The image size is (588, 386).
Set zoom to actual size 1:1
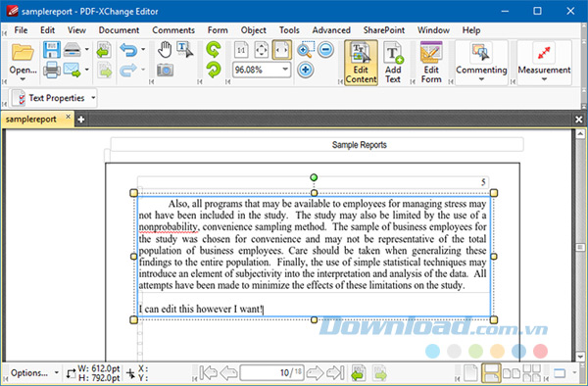point(241,50)
